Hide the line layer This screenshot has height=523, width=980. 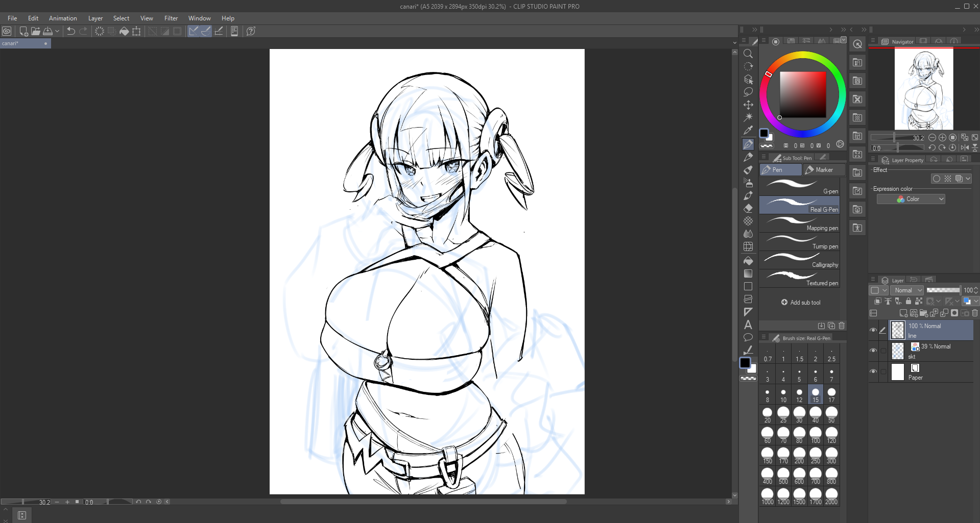click(873, 330)
